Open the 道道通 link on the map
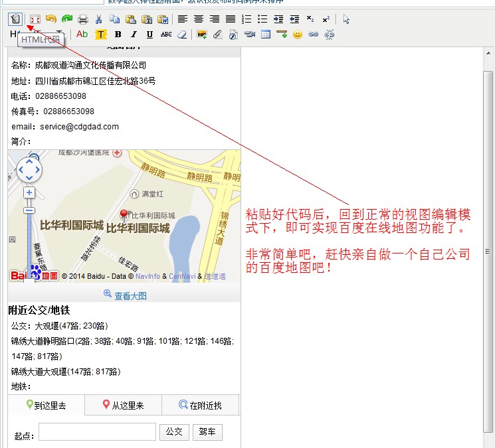 [215, 276]
